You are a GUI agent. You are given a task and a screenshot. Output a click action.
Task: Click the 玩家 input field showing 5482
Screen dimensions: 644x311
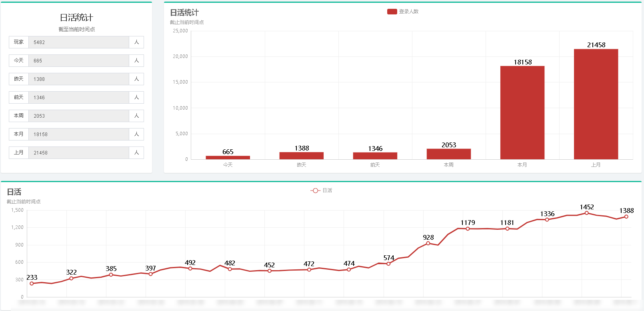79,42
